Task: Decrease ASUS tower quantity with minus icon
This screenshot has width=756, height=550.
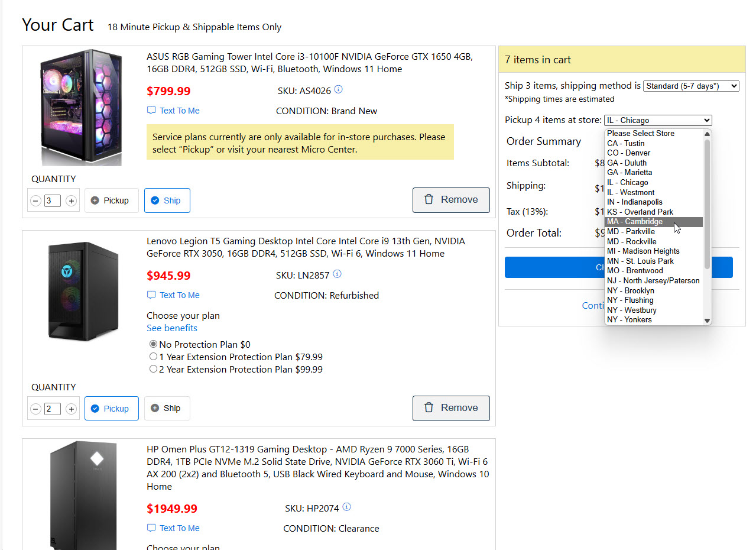Action: [35, 201]
